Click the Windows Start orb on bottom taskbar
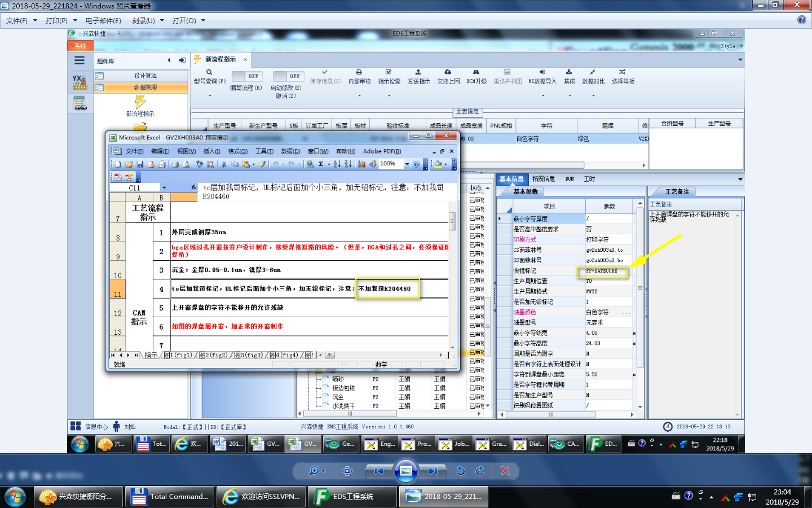Viewport: 812px width, 508px height. click(15, 497)
